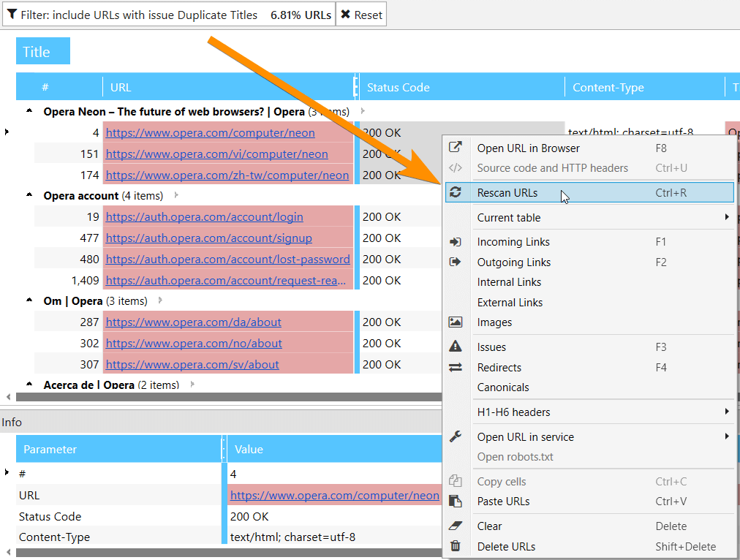Open the URL link in Info panel
Screen dimensions: 740x560
click(335, 496)
